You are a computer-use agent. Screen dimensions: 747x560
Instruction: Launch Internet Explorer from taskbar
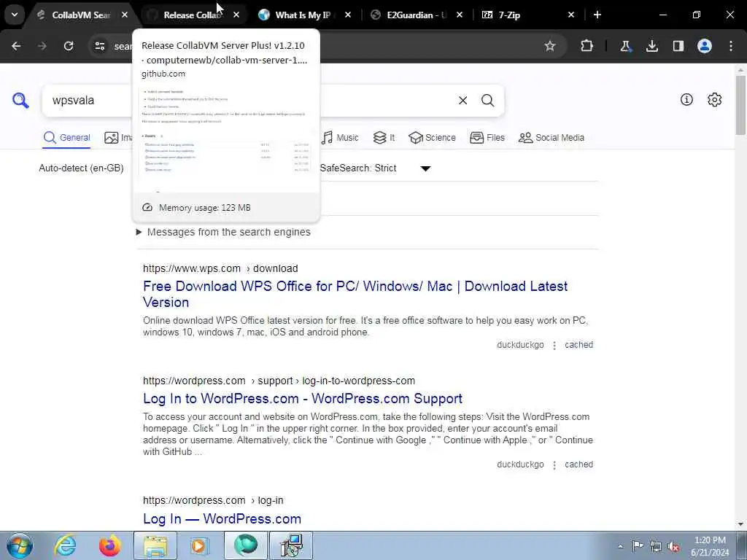tap(65, 545)
